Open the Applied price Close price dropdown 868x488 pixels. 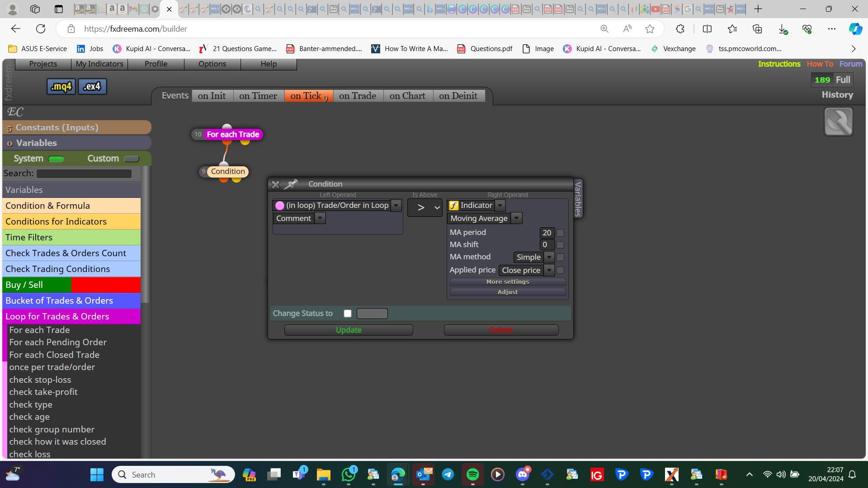549,270
